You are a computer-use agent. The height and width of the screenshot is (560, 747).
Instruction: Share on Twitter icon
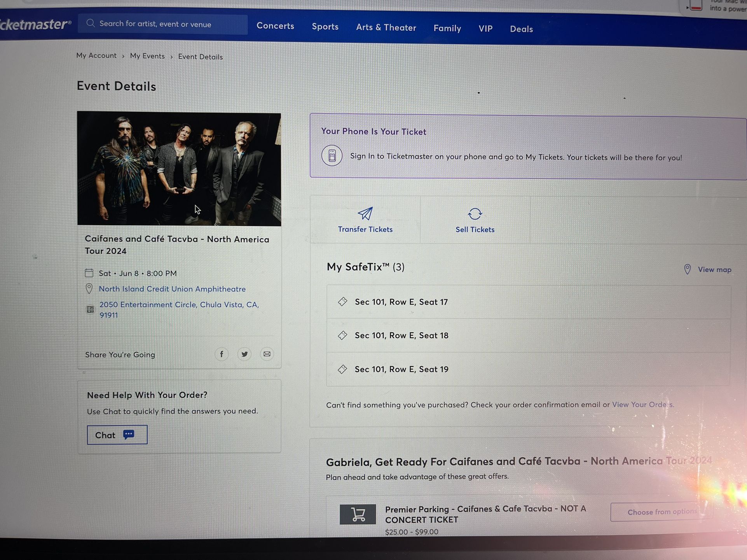click(244, 354)
